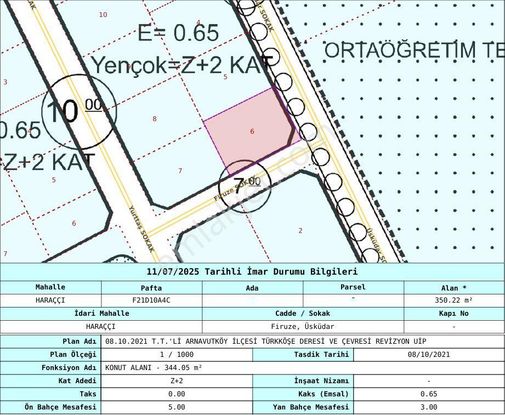The width and height of the screenshot is (505, 415).
Task: Click the E= 0.65 map label
Action: (x=178, y=33)
